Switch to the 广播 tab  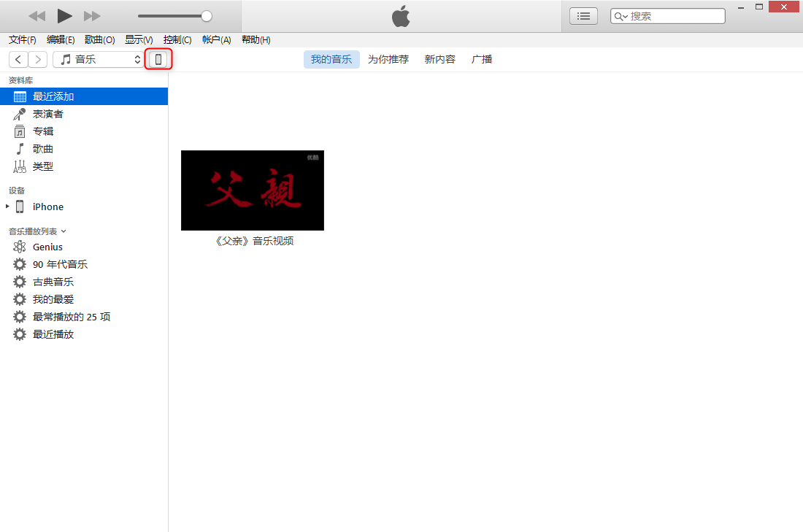pos(482,59)
